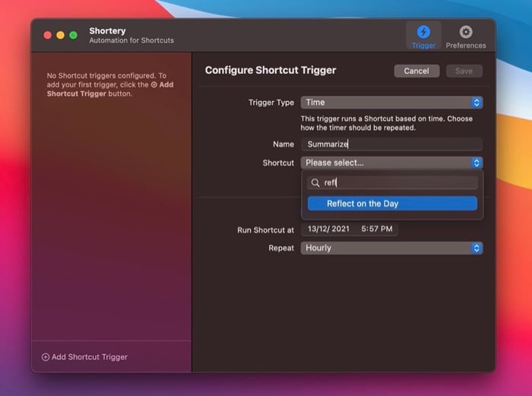
Task: Open the Trigger Type dropdown showing Time
Action: tap(391, 103)
